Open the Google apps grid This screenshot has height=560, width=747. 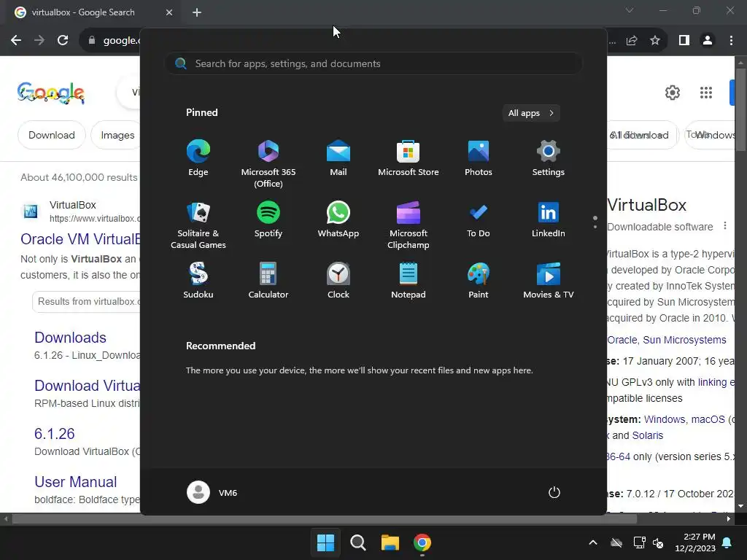[x=706, y=93]
